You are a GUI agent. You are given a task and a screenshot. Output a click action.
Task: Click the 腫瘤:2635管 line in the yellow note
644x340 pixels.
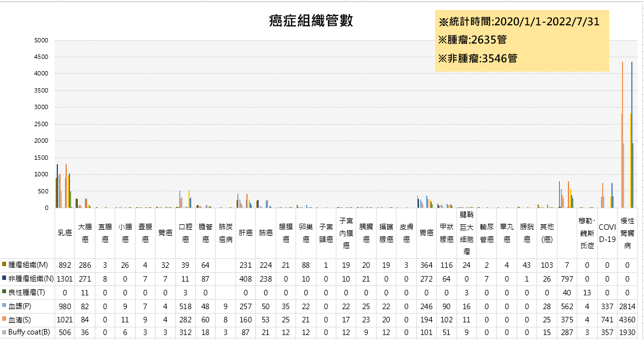point(473,40)
